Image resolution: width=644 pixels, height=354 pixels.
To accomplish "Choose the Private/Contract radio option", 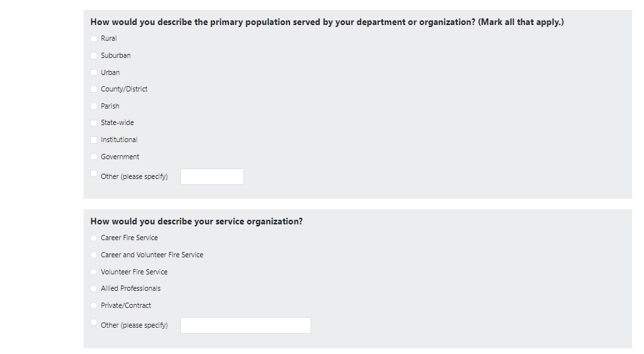I will (93, 305).
